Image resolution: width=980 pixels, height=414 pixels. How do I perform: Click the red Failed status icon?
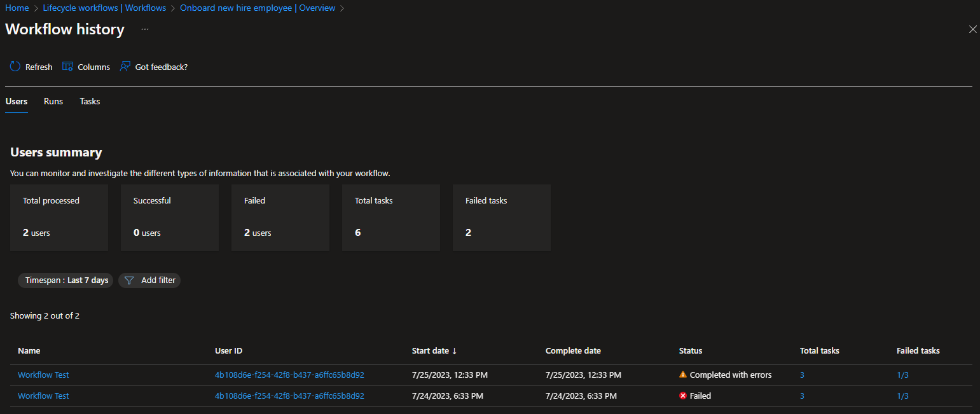point(683,396)
